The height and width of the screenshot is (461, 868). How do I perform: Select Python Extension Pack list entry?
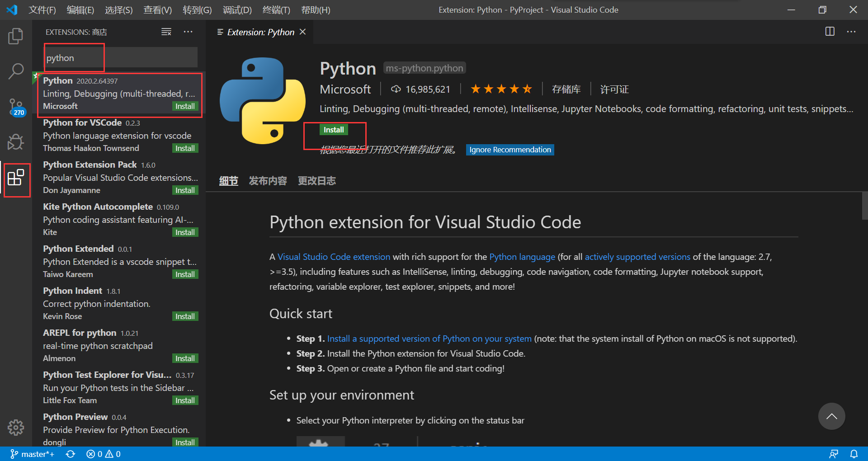click(119, 177)
